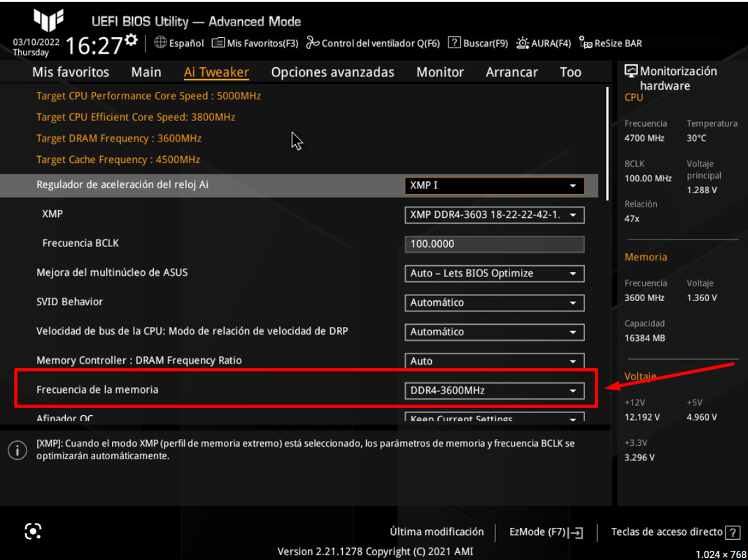Viewport: 748px width, 560px height.
Task: Click the SVID Behavior label
Action: tap(70, 302)
